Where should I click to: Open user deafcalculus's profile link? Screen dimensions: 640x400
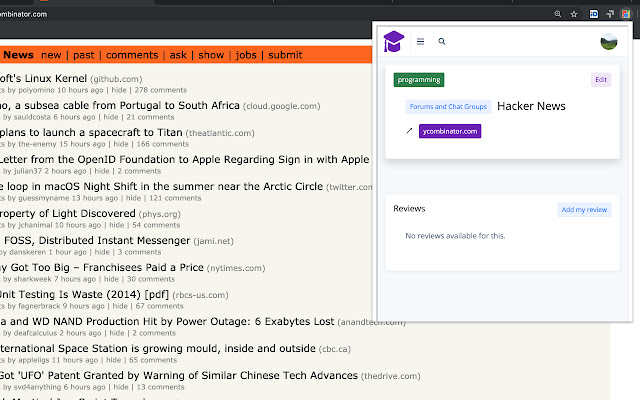(x=35, y=333)
